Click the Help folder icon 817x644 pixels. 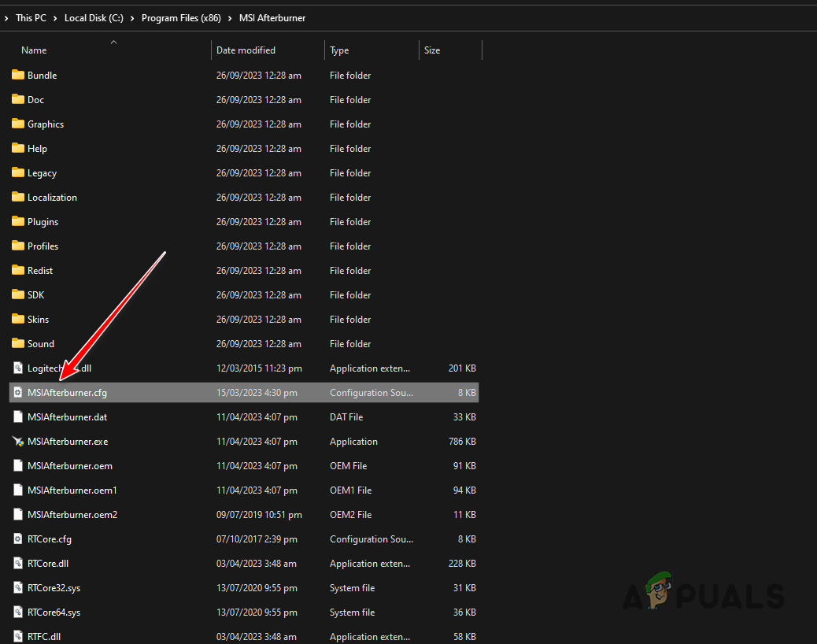tap(18, 149)
